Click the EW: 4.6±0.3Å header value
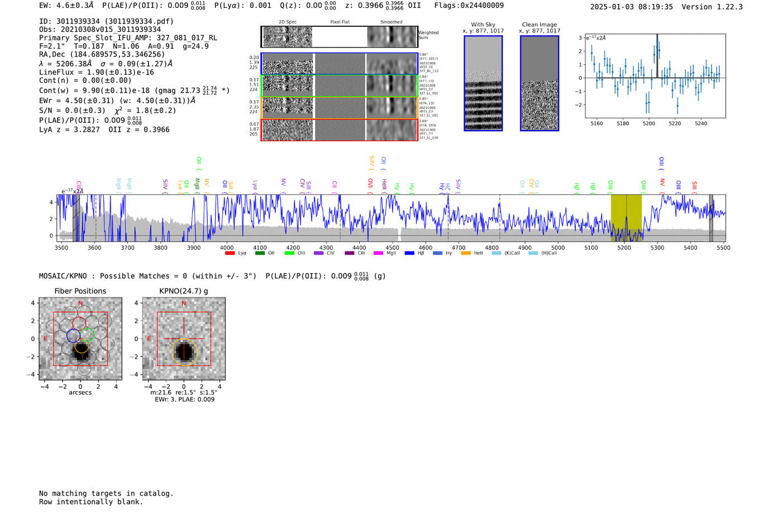The width and height of the screenshot is (782, 532). pyautogui.click(x=66, y=6)
